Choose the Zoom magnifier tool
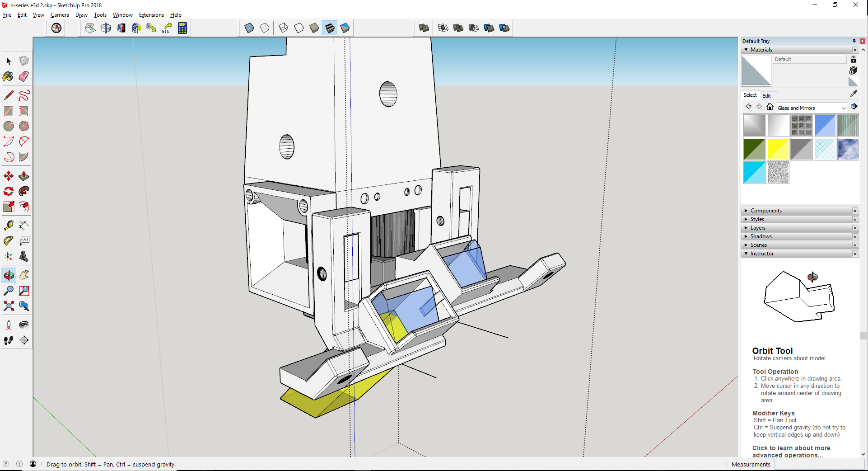Viewport: 868px width, 471px height. (9, 291)
